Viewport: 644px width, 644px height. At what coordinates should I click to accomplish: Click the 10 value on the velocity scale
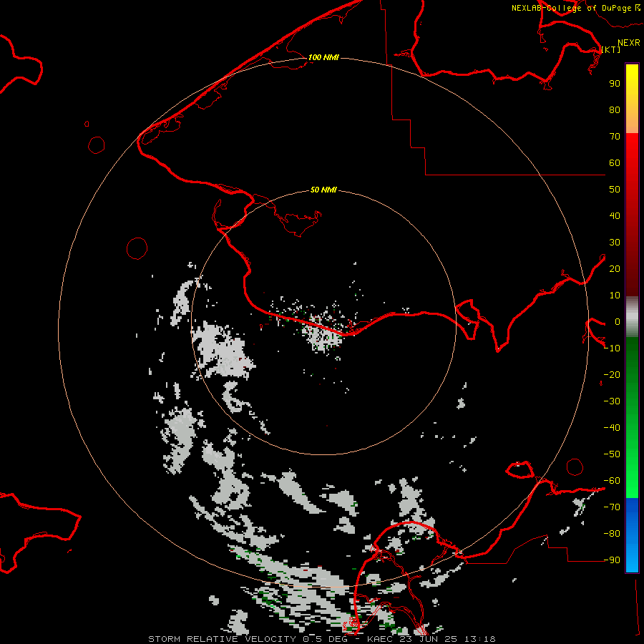pos(615,296)
